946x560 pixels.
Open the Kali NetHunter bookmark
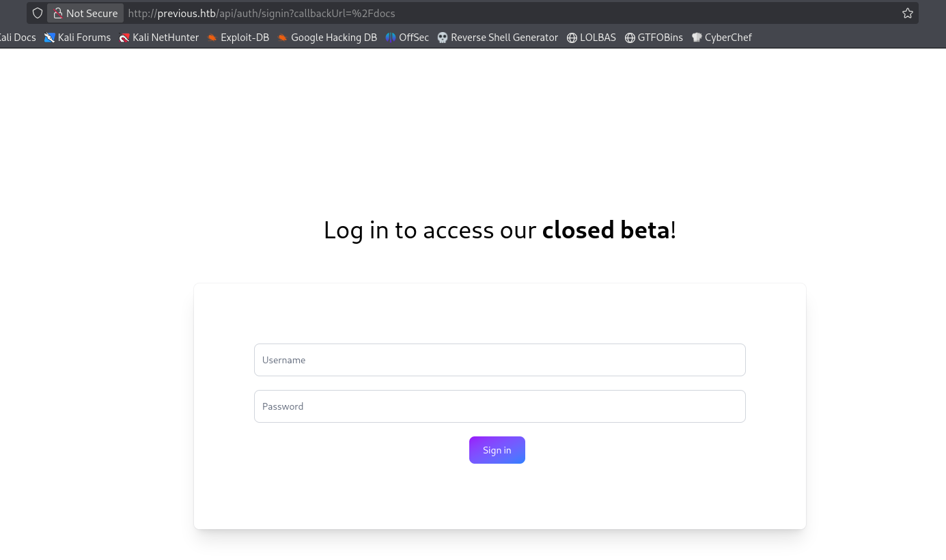159,38
